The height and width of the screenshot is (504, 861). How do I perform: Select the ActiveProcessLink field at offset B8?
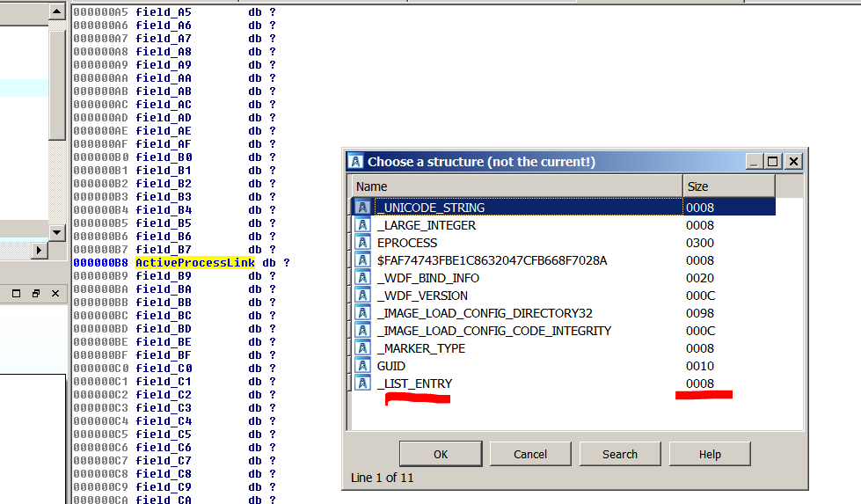[196, 263]
